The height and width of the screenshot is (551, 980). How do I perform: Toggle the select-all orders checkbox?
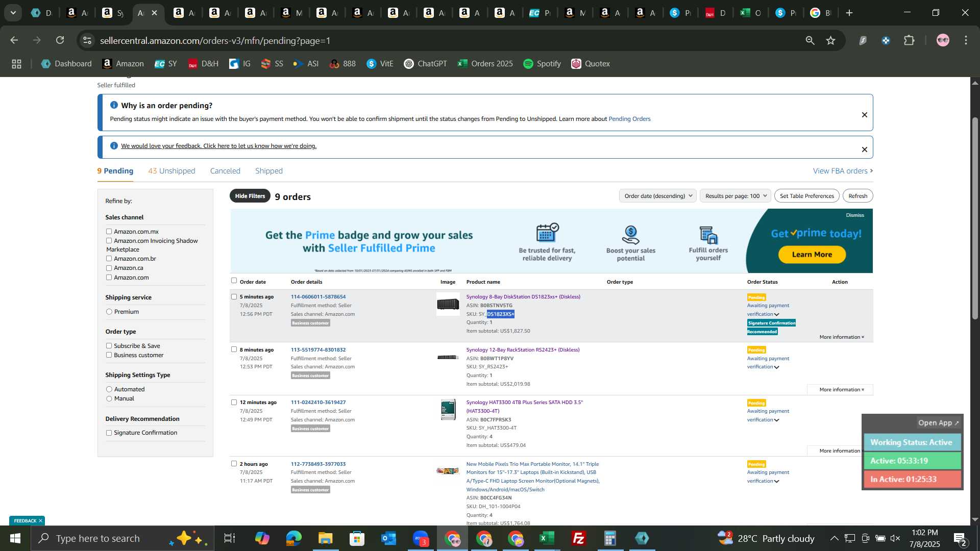coord(234,281)
